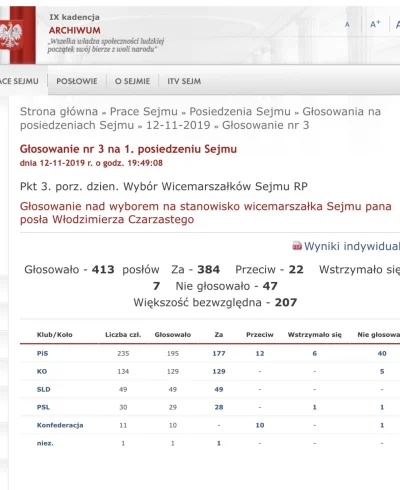Select the medium font size A+

[375, 24]
